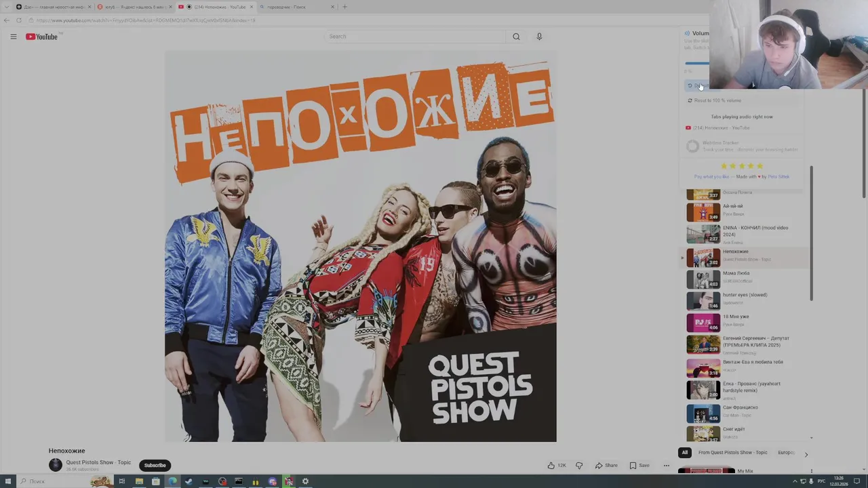Click the playlist panel scrollbar
The width and height of the screenshot is (868, 488).
811,234
